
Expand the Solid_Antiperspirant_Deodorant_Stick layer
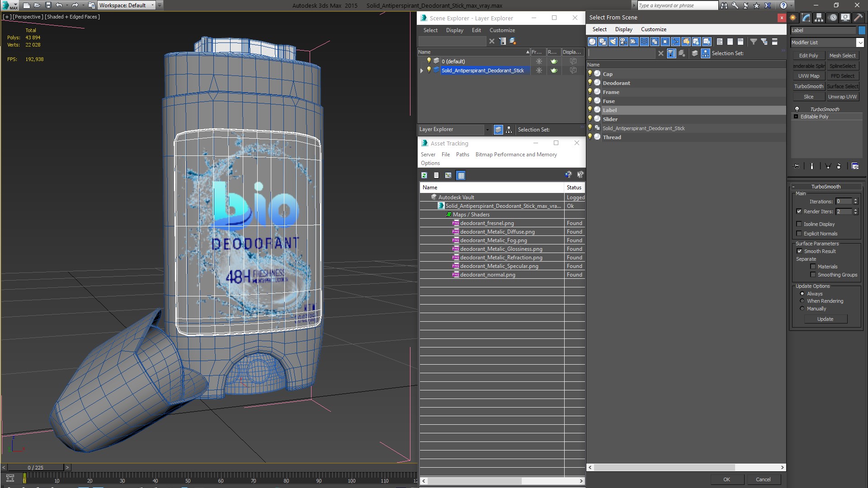[x=422, y=70]
